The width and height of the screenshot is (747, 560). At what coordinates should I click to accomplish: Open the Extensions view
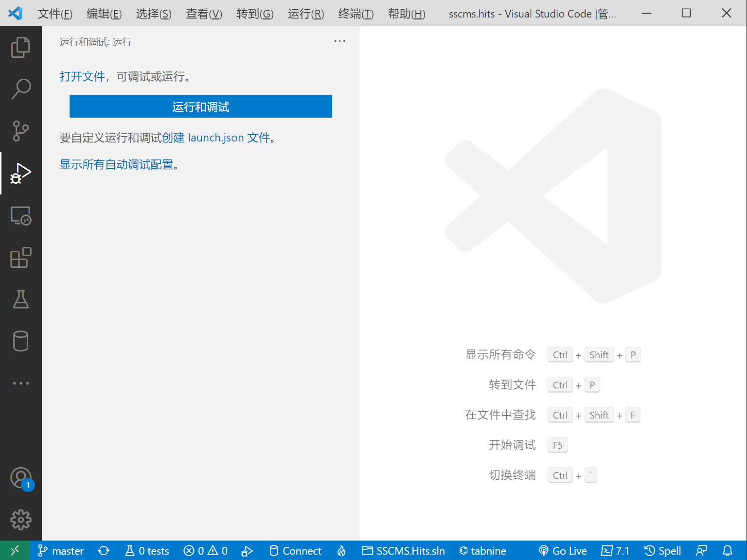click(20, 258)
